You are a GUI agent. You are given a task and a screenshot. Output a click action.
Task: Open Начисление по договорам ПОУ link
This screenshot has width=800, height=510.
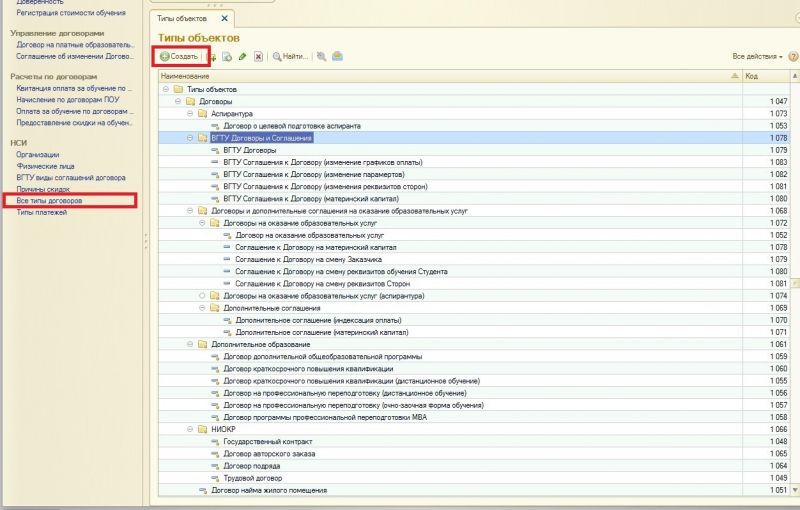[68, 100]
